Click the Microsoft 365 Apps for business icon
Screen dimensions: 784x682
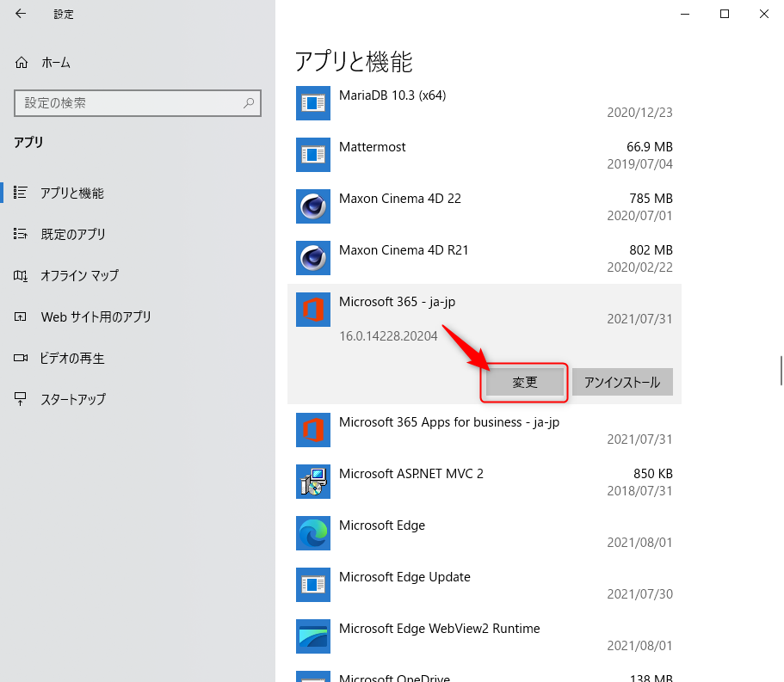click(313, 430)
